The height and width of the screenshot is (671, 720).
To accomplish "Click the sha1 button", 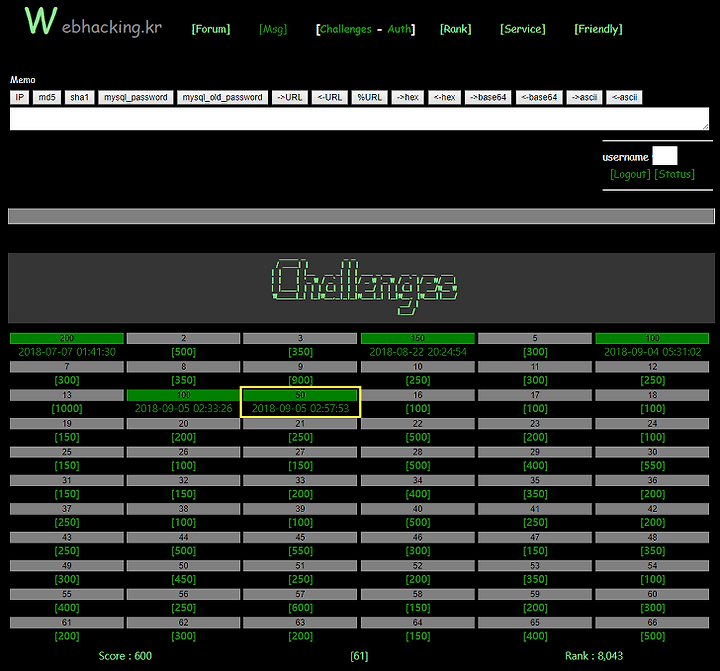I will coord(79,97).
